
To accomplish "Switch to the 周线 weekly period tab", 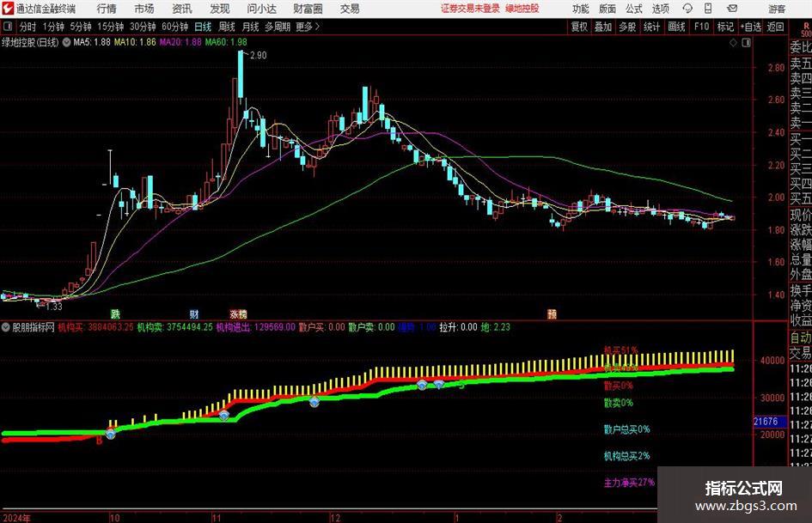I will pyautogui.click(x=227, y=27).
